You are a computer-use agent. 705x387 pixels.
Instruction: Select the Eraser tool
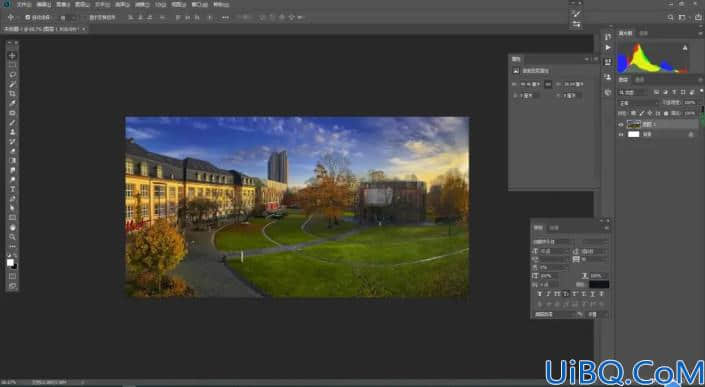point(12,151)
